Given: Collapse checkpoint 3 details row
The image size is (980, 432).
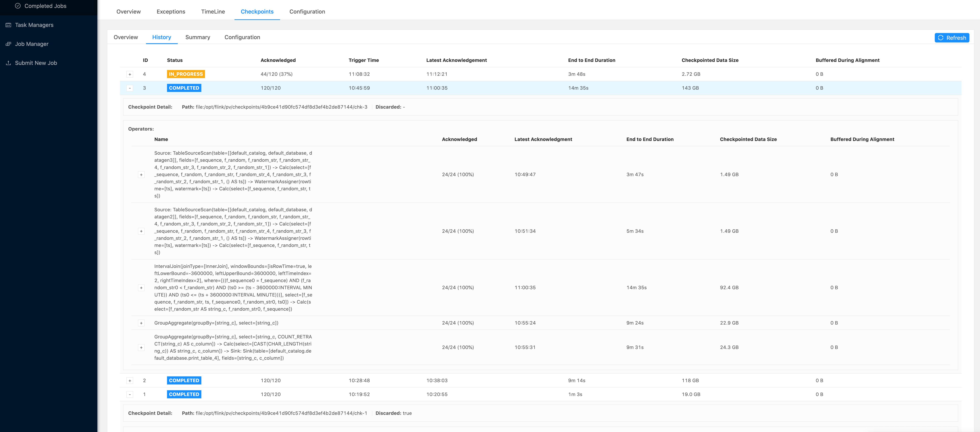Looking at the screenshot, I should (x=130, y=88).
